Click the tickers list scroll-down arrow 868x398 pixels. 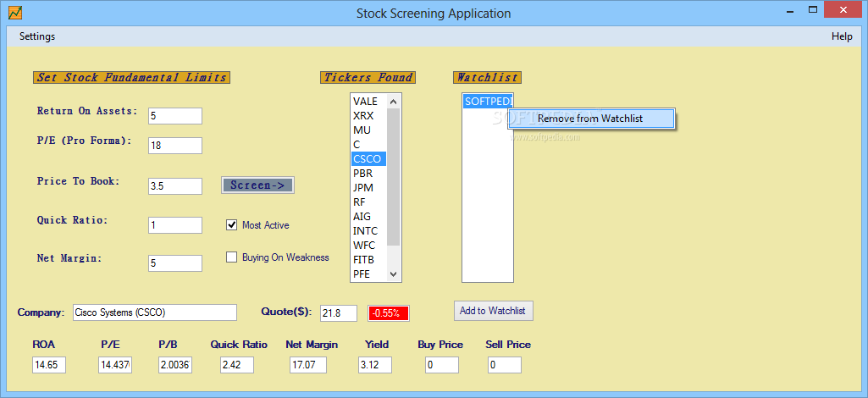(394, 274)
